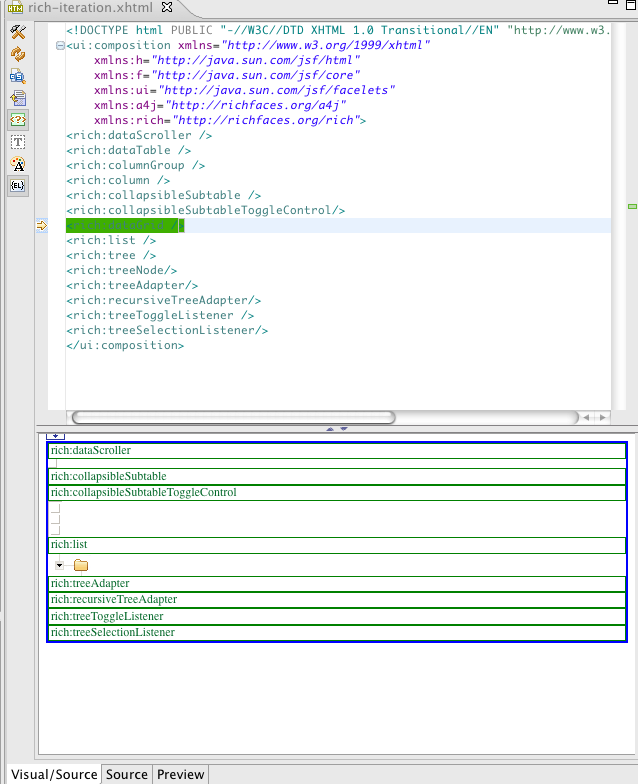
Task: Click the orange Refresh arrows icon
Action: pyautogui.click(x=18, y=54)
